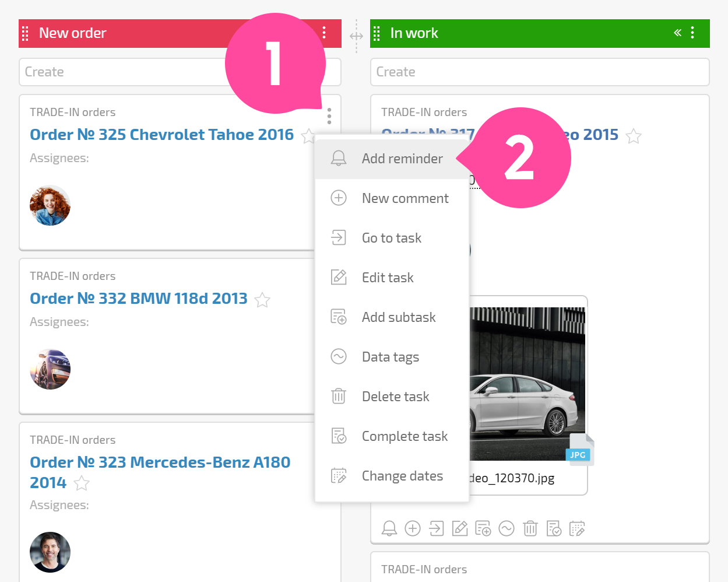Select Go to task menu entry
The image size is (728, 582).
392,238
